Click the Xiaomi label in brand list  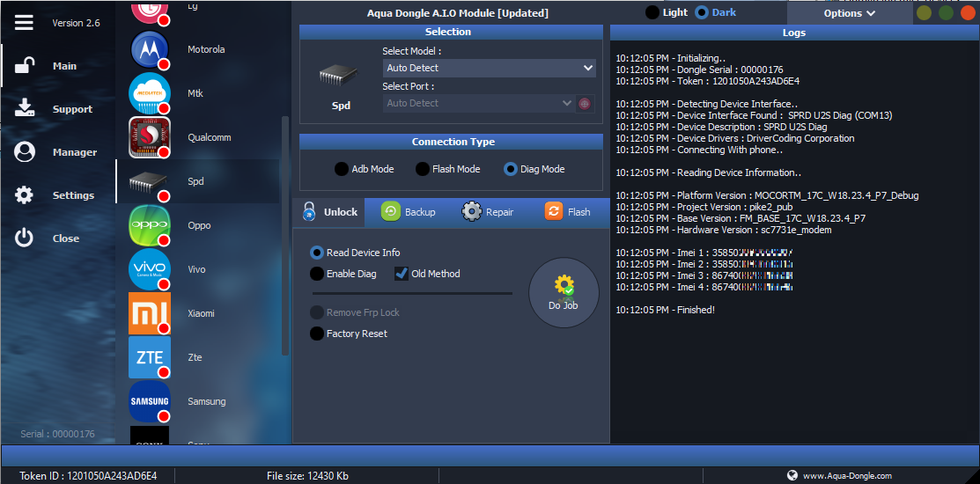pyautogui.click(x=202, y=313)
